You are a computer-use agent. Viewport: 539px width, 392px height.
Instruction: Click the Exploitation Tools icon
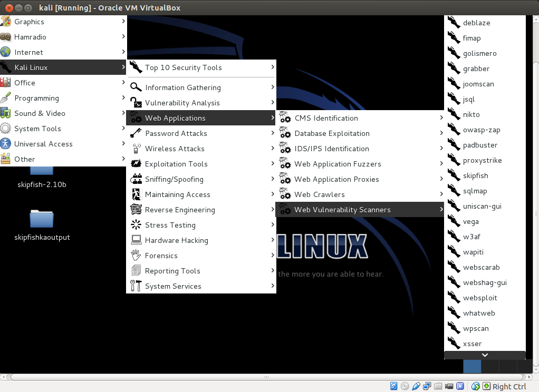(x=136, y=163)
